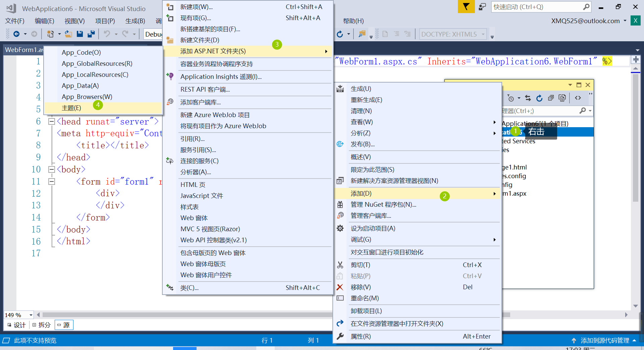Open View Code via the angle-bracket icon
Screen dimensions: 644x350
pyautogui.click(x=578, y=98)
